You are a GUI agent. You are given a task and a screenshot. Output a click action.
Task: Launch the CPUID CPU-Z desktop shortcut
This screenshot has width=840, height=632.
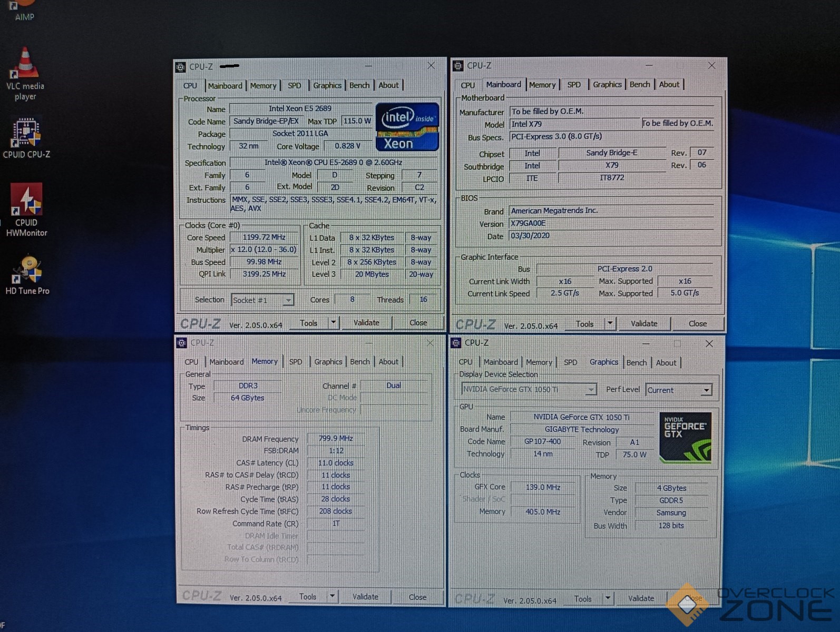pyautogui.click(x=26, y=138)
